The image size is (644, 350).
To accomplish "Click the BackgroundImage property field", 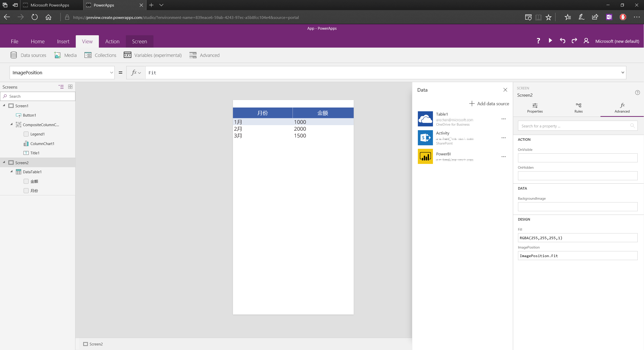I will pos(578,207).
